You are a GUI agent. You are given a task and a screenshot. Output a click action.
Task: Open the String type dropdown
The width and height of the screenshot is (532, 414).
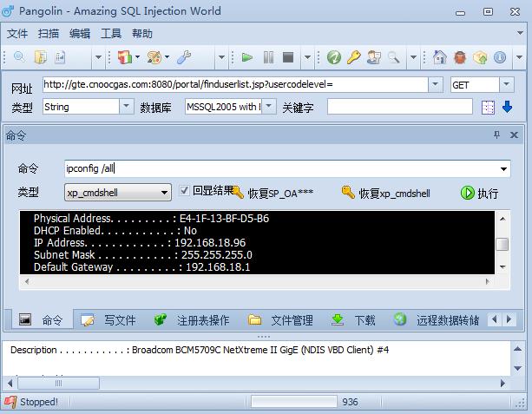pos(126,106)
